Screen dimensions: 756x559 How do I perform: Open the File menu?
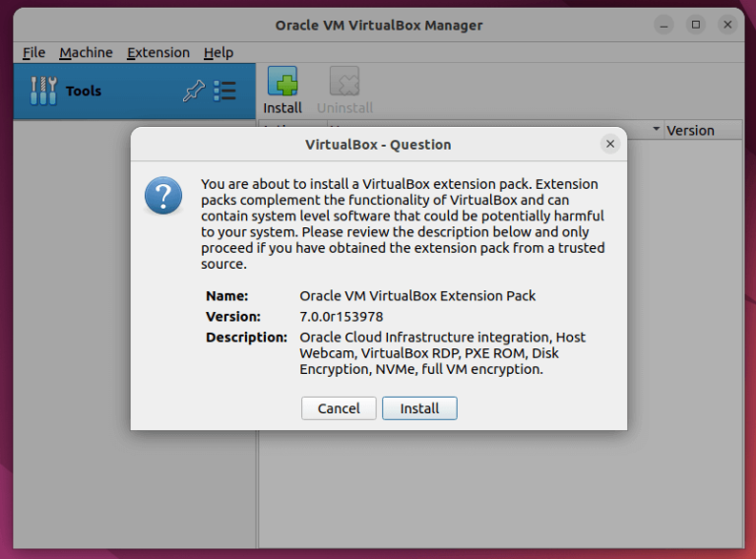point(33,53)
